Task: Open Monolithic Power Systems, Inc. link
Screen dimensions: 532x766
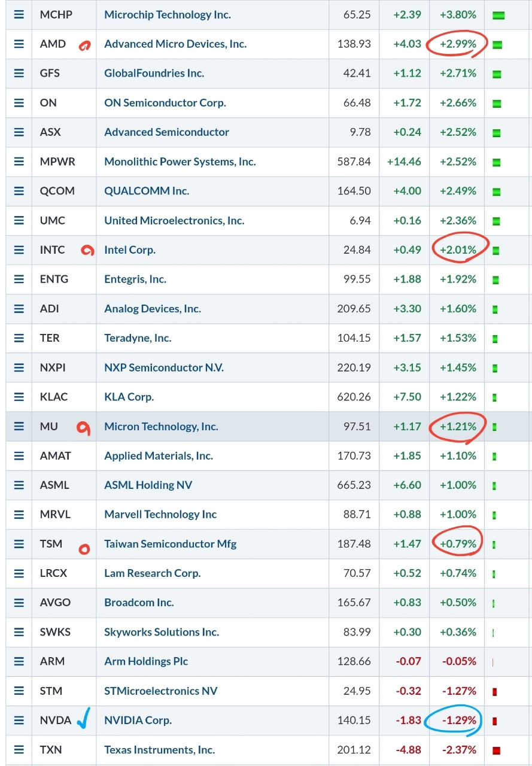Action: (180, 162)
